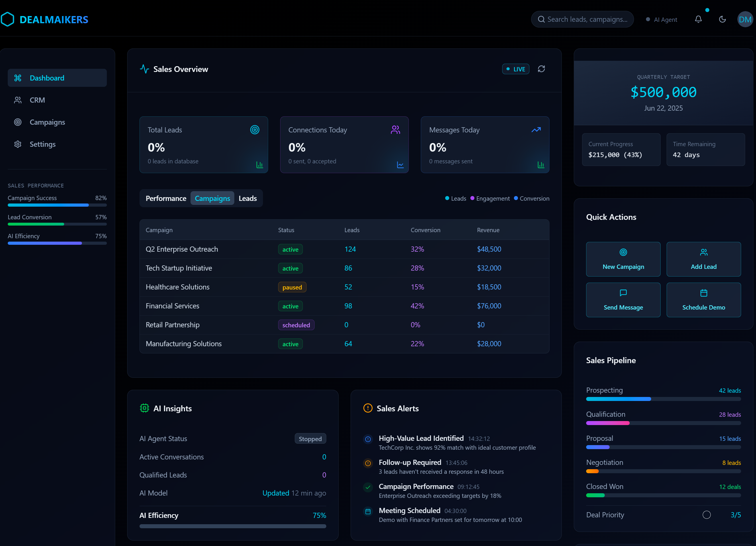Open the notification bell
The height and width of the screenshot is (546, 756).
698,19
